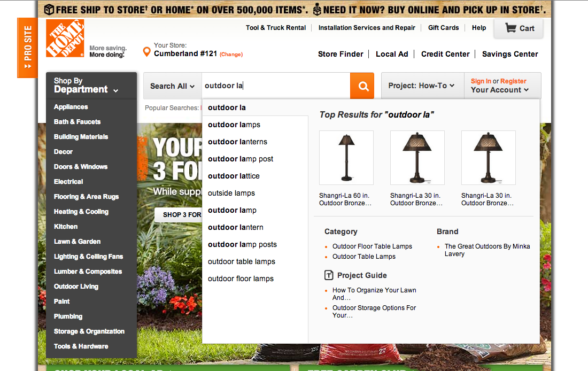Viewport: 588px width, 371px height.
Task: Click the Project Guide icon
Action: [328, 275]
